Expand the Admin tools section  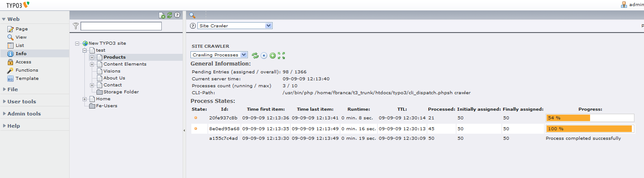(24, 114)
